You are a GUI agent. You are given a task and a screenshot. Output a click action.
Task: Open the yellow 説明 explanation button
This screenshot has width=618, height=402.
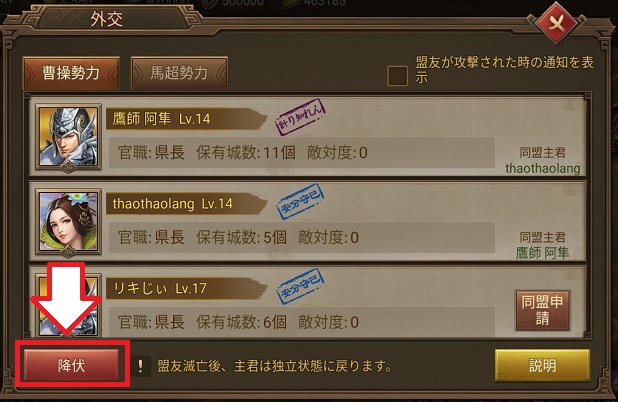pos(542,365)
